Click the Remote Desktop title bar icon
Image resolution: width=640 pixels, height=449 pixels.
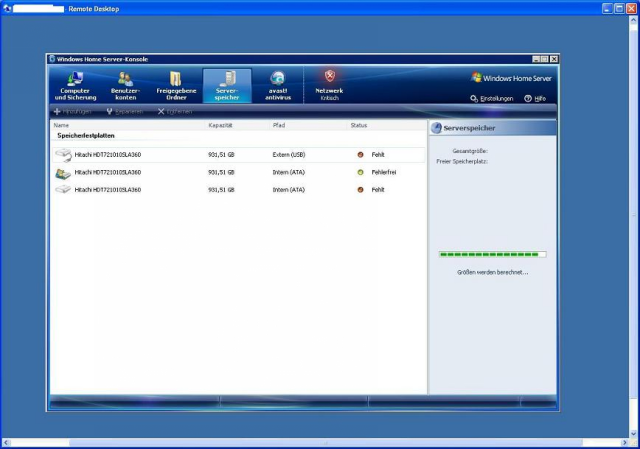7,8
